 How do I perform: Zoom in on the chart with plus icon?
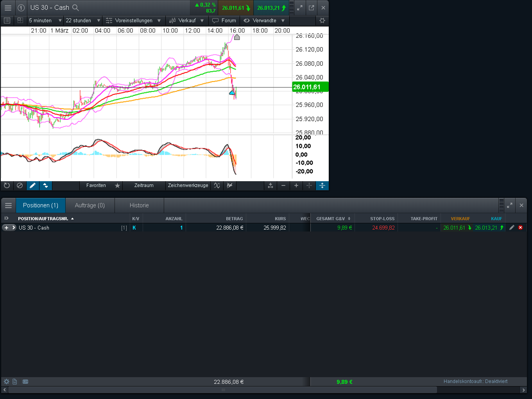(x=296, y=185)
